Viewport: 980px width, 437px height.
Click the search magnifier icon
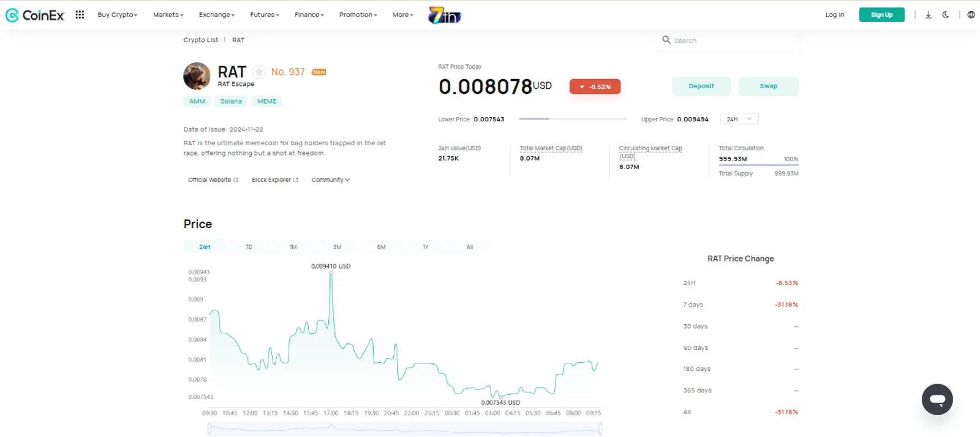click(666, 40)
